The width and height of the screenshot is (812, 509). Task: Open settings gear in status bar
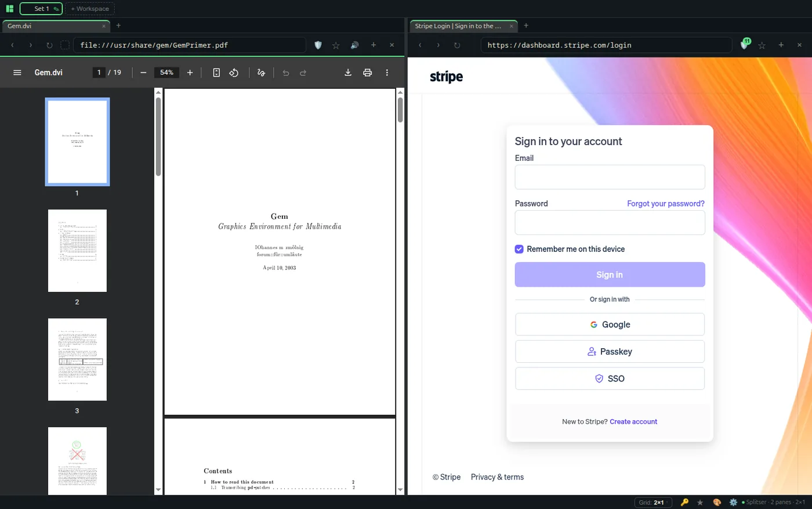(x=733, y=502)
